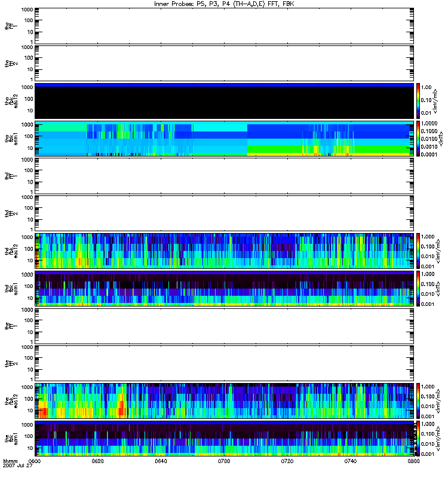Click the thd fbk edc12 spectrogram panel
This screenshot has width=448, height=478.
coord(224,251)
